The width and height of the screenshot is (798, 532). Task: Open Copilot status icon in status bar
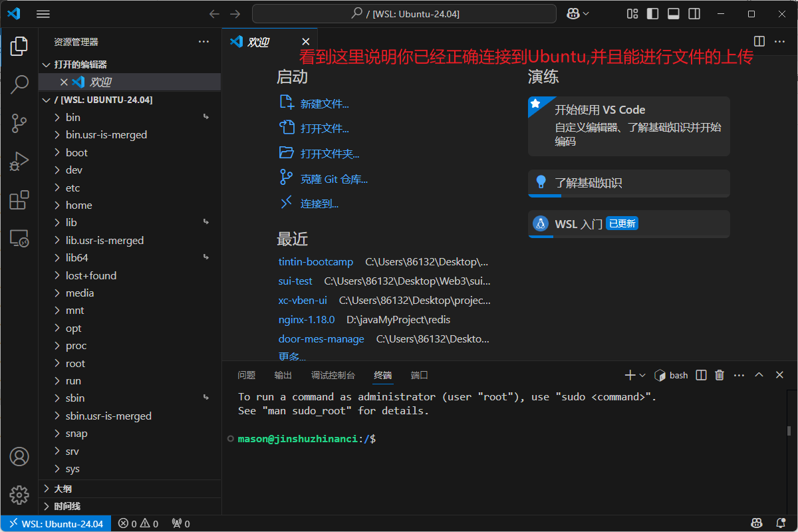pos(757,523)
